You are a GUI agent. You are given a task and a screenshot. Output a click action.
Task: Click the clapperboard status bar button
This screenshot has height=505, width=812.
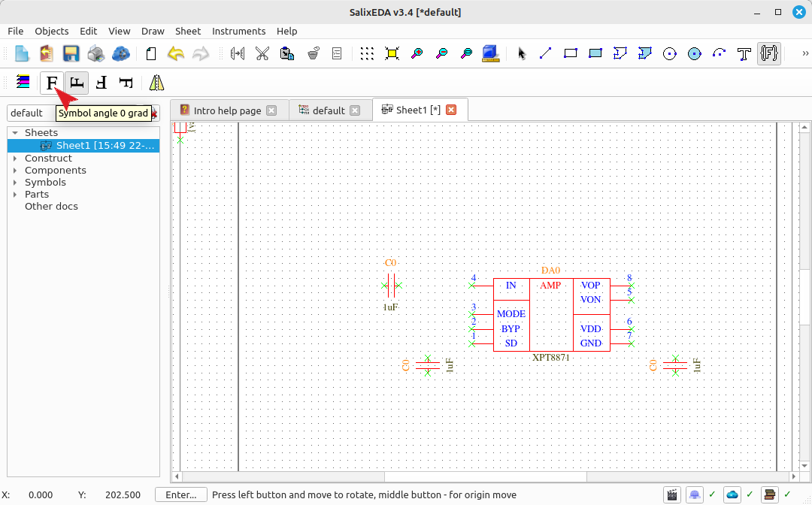[x=672, y=494]
